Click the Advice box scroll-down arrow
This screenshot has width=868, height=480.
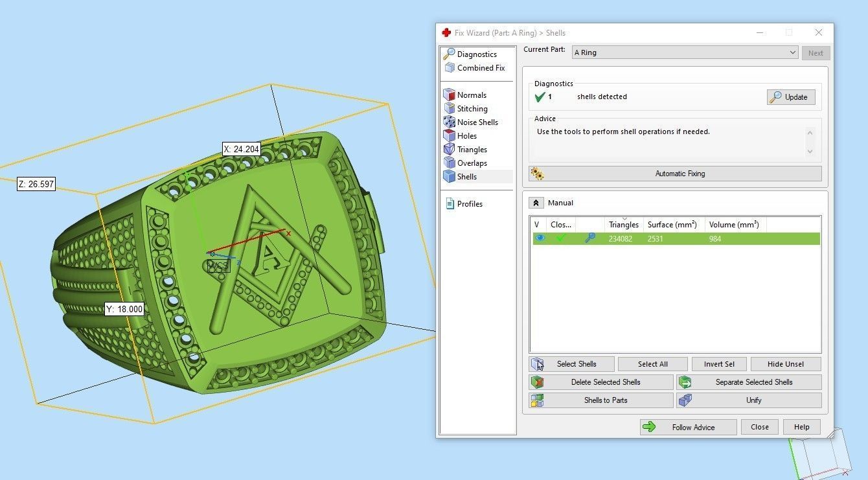[x=810, y=152]
